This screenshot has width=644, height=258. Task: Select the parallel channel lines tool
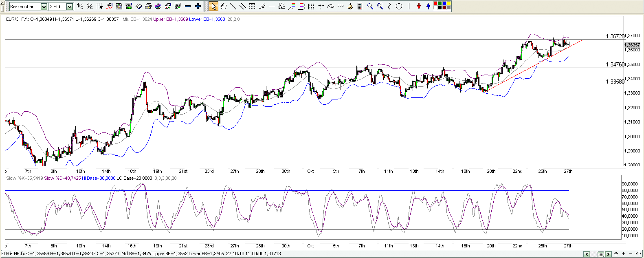pyautogui.click(x=242, y=6)
